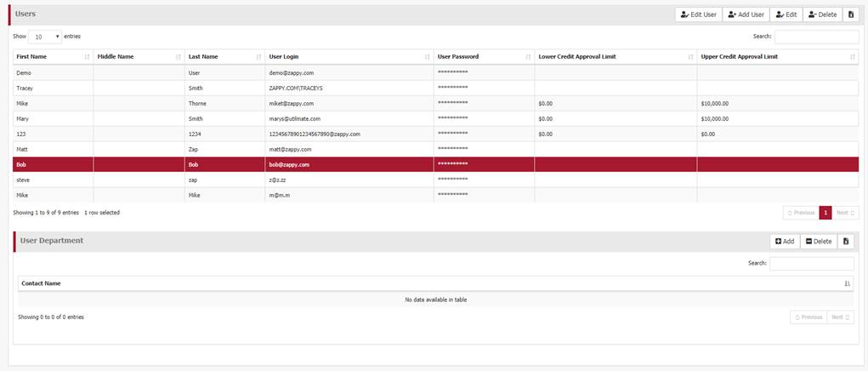
Task: Sort Contact Name column in department table
Action: (847, 283)
